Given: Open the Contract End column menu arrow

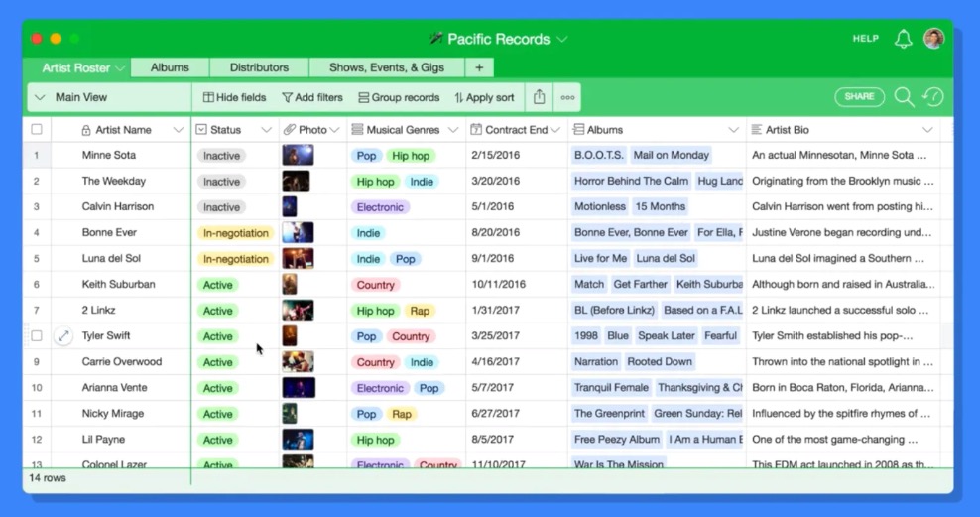Looking at the screenshot, I should (555, 130).
